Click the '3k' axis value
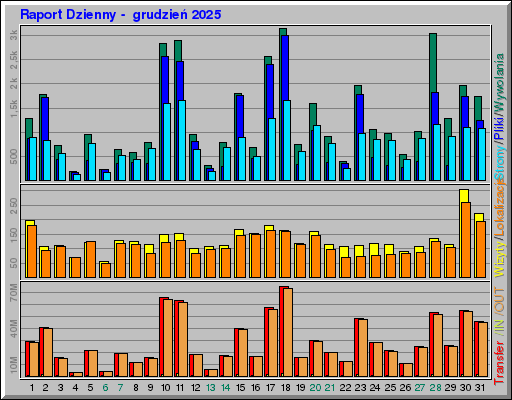This screenshot has width=512, height=400. pyautogui.click(x=14, y=35)
